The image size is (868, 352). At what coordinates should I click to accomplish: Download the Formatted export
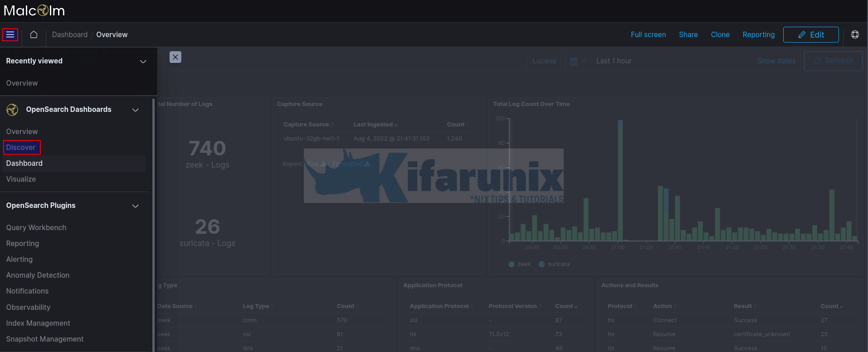tap(351, 164)
